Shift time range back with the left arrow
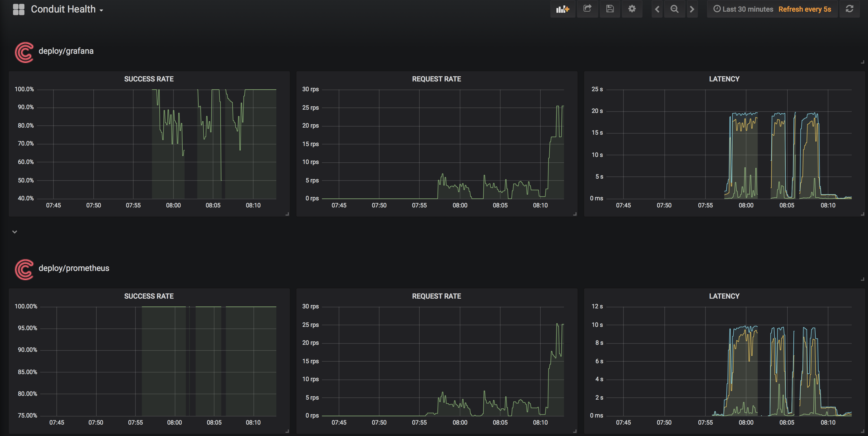868x436 pixels. (657, 9)
